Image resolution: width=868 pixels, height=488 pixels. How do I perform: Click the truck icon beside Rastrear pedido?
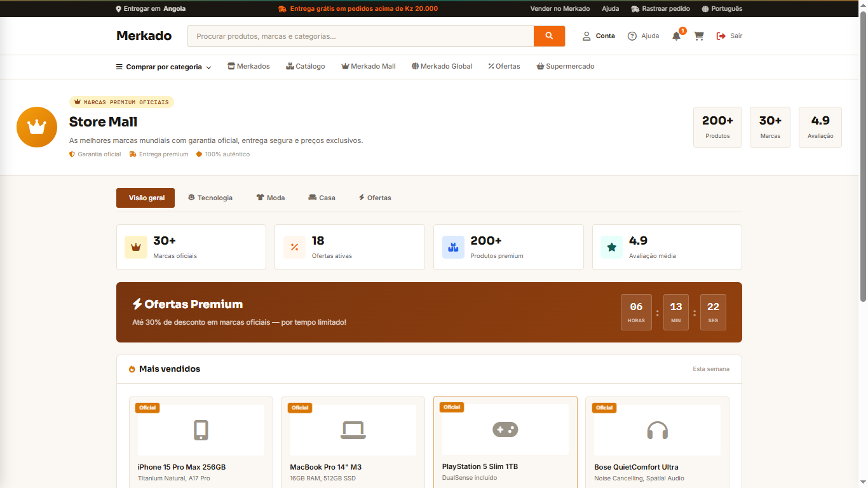pyautogui.click(x=635, y=9)
